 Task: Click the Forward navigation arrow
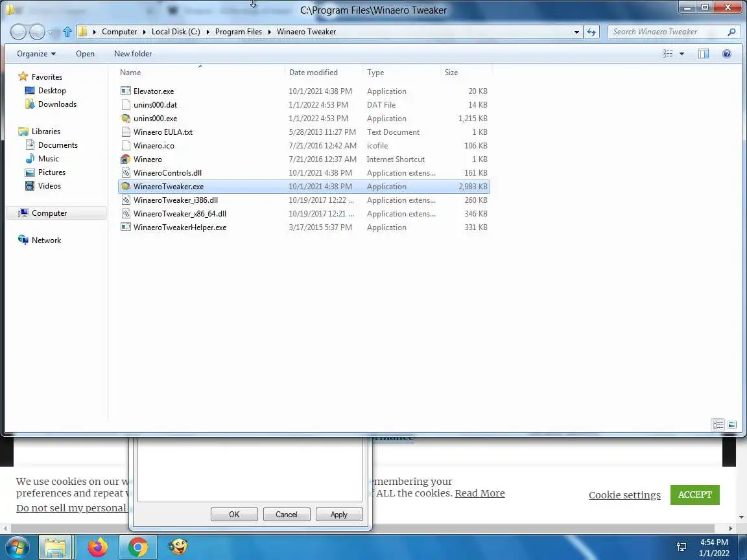tap(37, 32)
